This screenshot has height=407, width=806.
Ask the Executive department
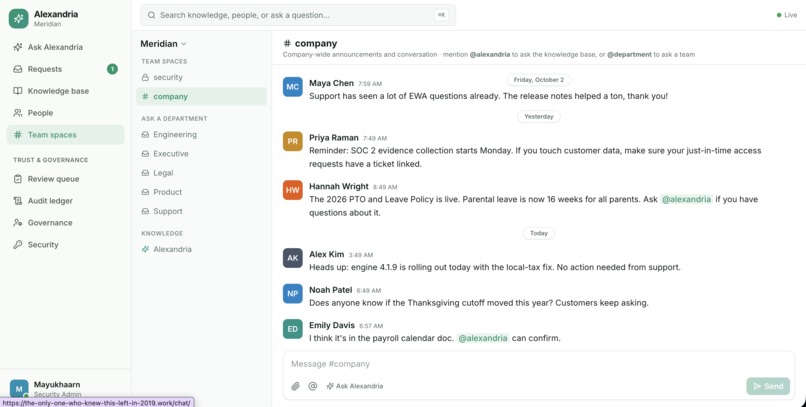coord(202,154)
